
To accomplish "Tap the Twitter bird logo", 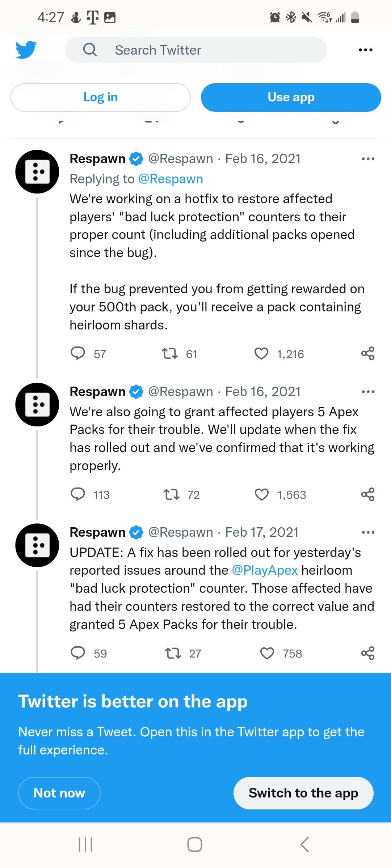I will [26, 50].
